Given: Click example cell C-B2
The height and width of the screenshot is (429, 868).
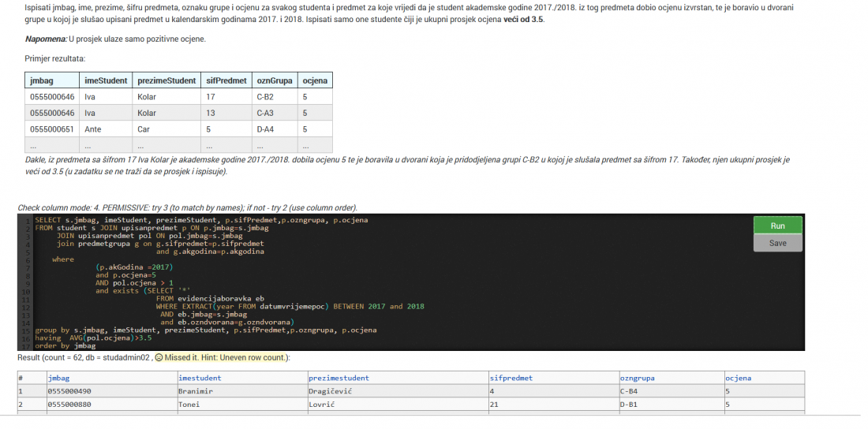Looking at the screenshot, I should [275, 97].
